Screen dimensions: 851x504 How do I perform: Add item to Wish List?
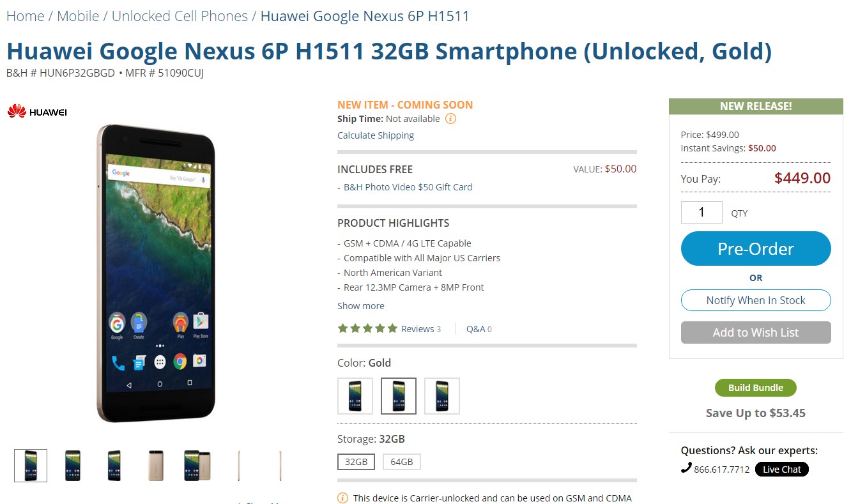tap(756, 332)
